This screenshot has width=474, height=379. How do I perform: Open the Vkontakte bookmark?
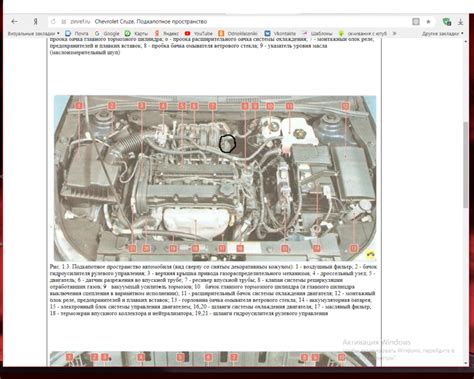click(280, 34)
